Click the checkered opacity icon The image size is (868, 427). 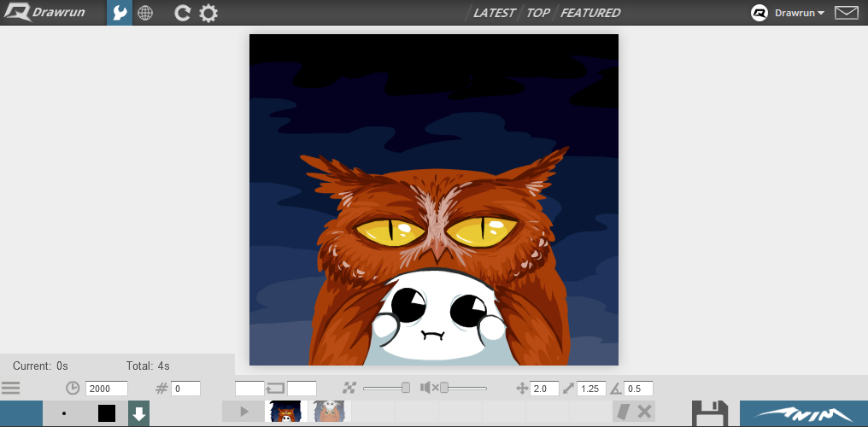[349, 389]
